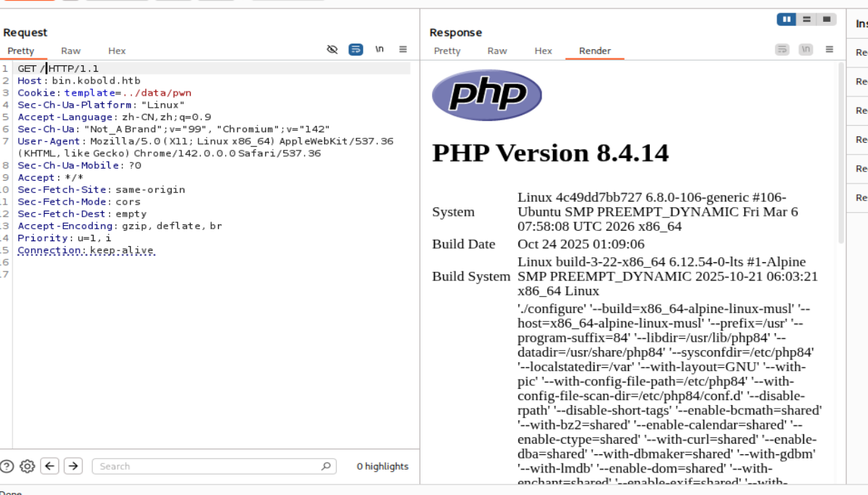
Task: Click the "GET / HTTP/1.1" request line
Action: click(58, 68)
